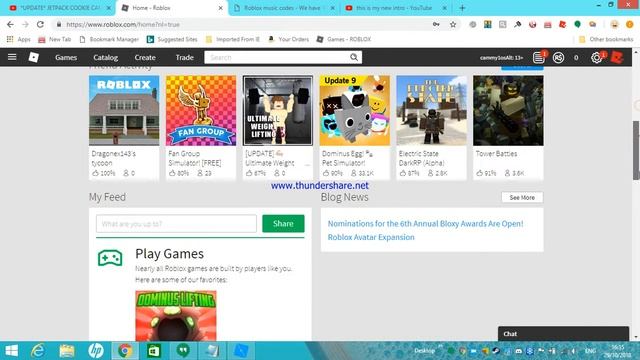Image resolution: width=640 pixels, height=360 pixels.
Task: Open the Games - ROBLOX bookmark
Action: [344, 39]
